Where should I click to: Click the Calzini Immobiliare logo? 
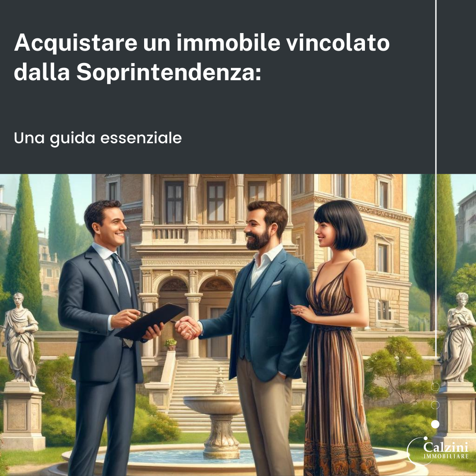tap(438, 451)
